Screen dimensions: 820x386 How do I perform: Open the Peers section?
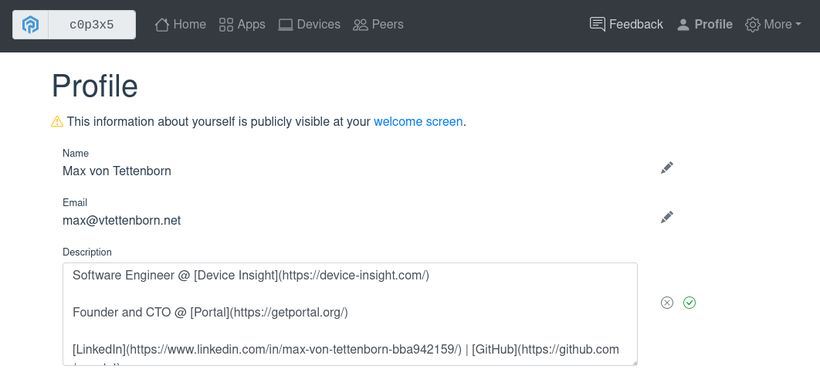(x=378, y=25)
